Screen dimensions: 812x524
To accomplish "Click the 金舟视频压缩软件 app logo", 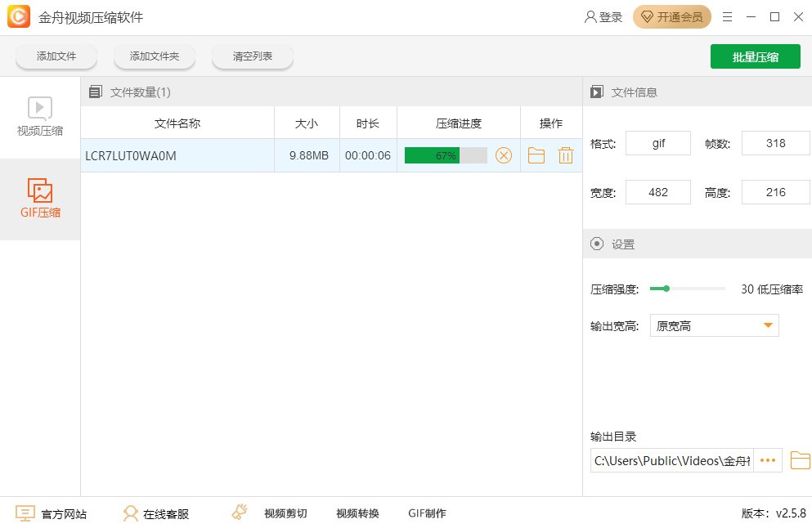I will click(19, 16).
